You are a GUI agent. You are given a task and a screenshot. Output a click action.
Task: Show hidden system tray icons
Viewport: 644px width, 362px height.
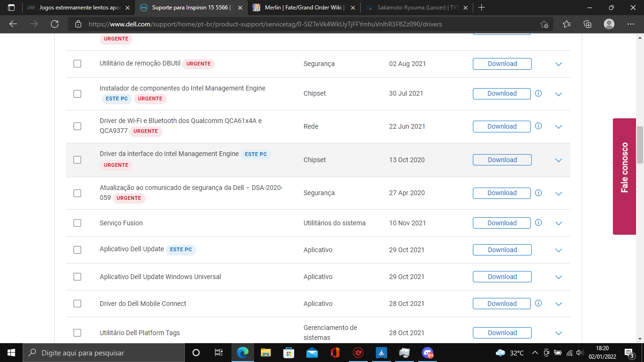[x=535, y=353]
